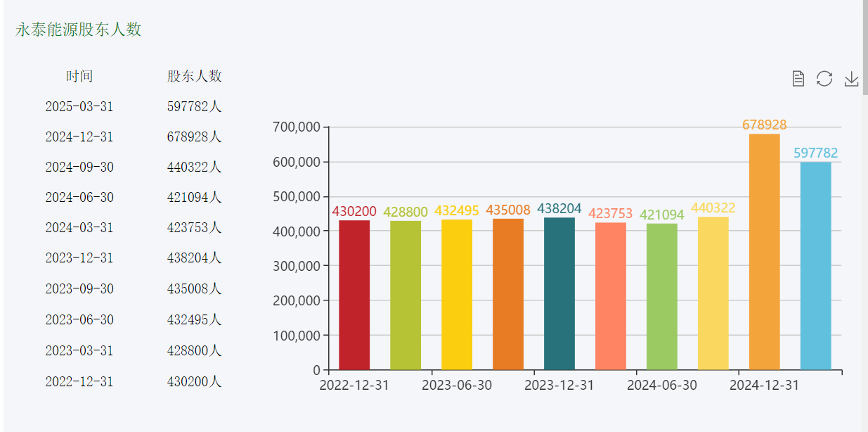Viewport: 868px width, 432px height.
Task: Click the 2023-12-31 x-axis label
Action: click(x=559, y=386)
